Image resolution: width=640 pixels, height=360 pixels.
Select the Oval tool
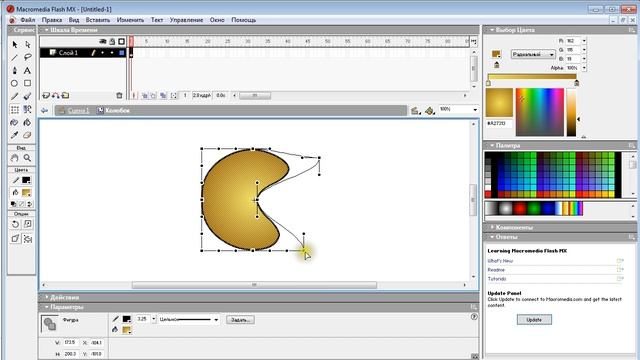[x=15, y=83]
